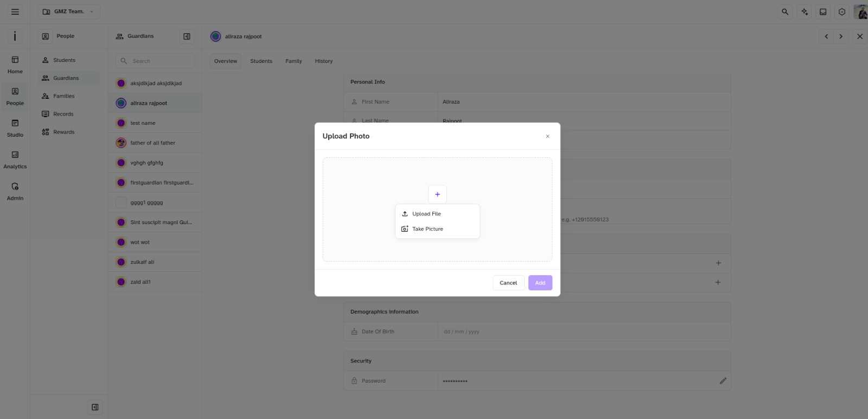Viewport: 868px width, 419px height.
Task: Switch to the Students tab
Action: 261,61
